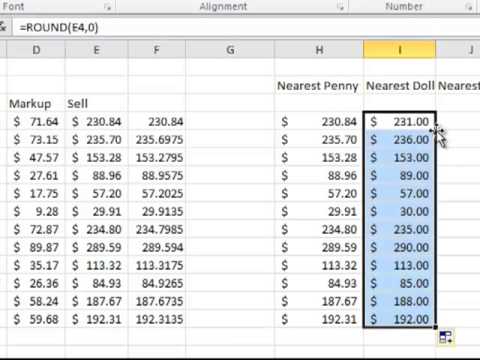Select Nearest Dollar cell $ 57.00
This screenshot has width=480, height=360.
[x=400, y=194]
